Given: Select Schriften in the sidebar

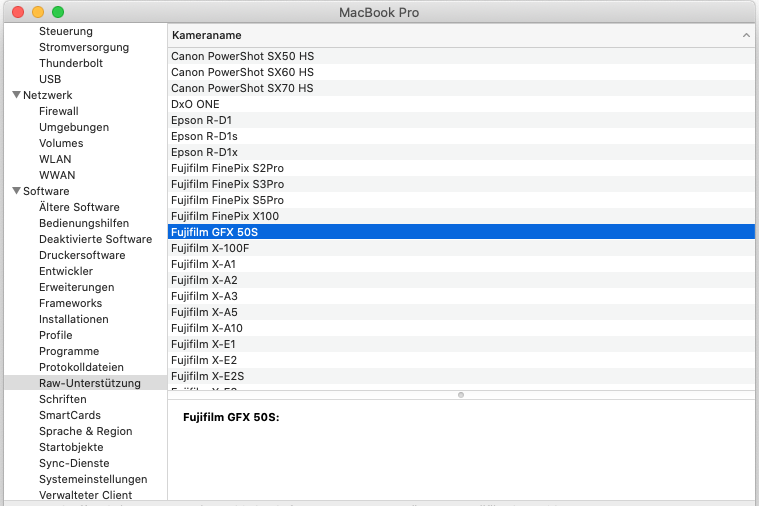Looking at the screenshot, I should point(63,399).
